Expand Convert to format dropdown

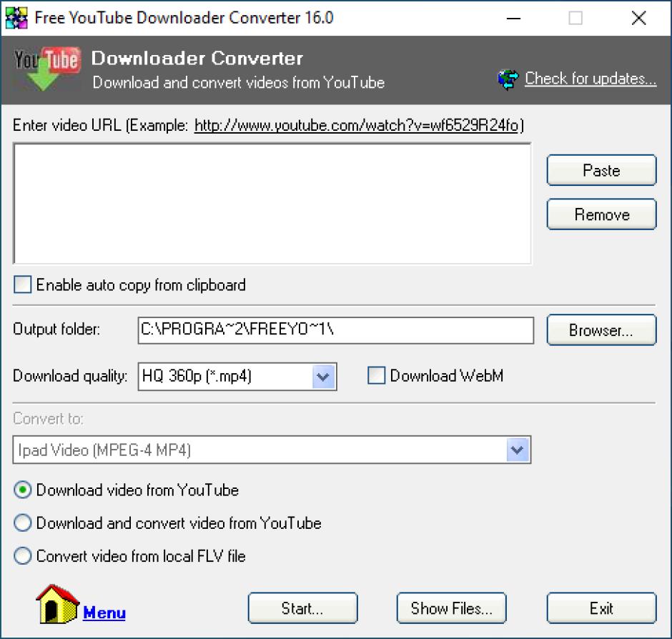[x=518, y=450]
